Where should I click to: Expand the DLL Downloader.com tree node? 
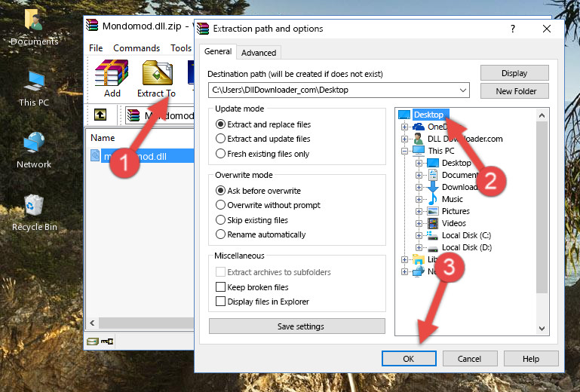[404, 139]
